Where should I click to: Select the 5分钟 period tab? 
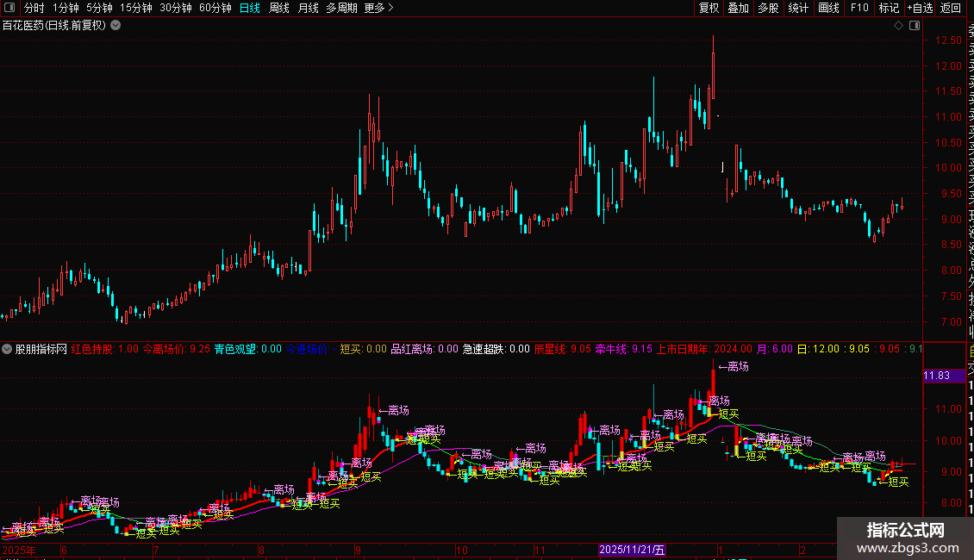[x=99, y=8]
